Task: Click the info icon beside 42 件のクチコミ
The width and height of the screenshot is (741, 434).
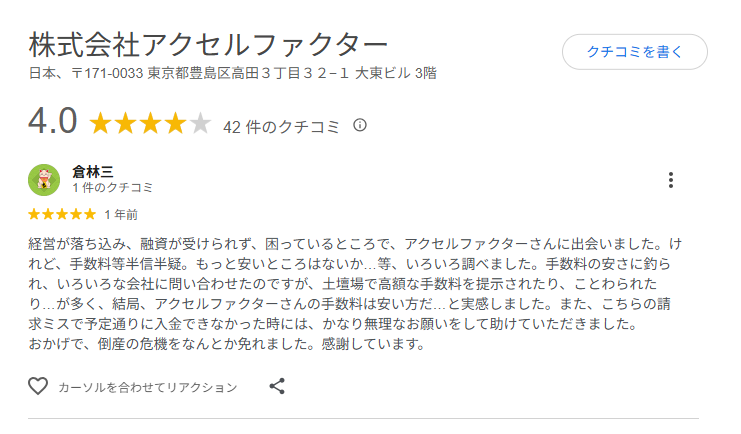Action: (x=360, y=126)
